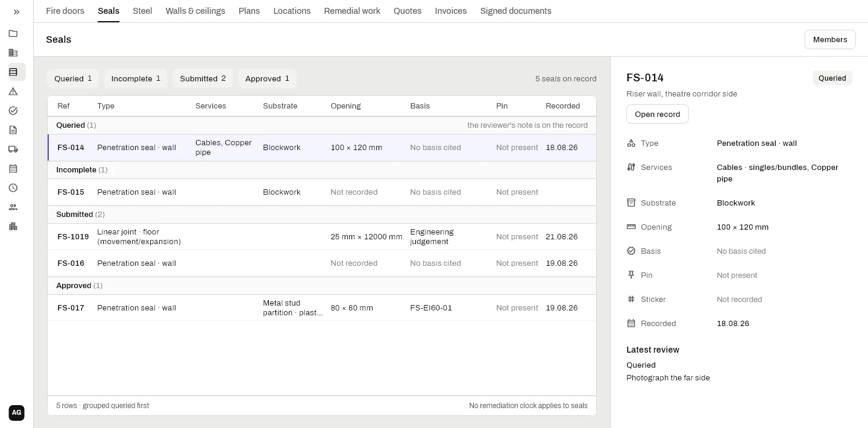Open the building icon below the folder icon
The width and height of the screenshot is (868, 428).
point(13,53)
